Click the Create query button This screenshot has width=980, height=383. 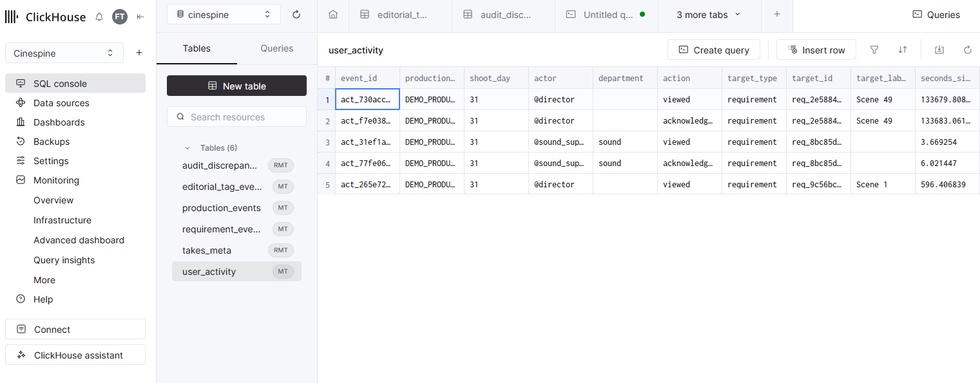click(714, 50)
